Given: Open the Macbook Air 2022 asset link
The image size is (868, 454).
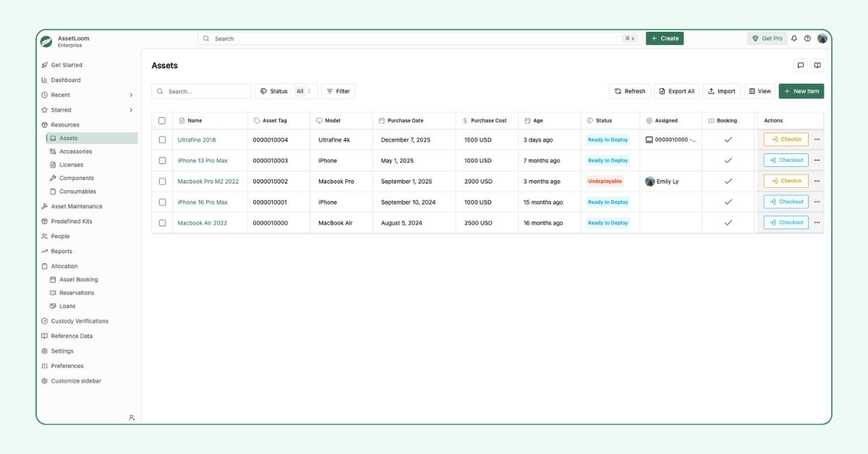Looking at the screenshot, I should (x=203, y=223).
